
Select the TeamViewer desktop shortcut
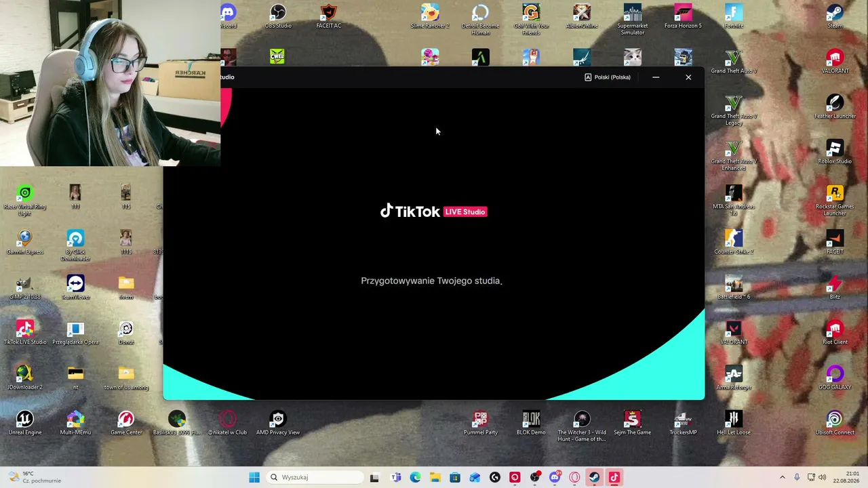75,287
